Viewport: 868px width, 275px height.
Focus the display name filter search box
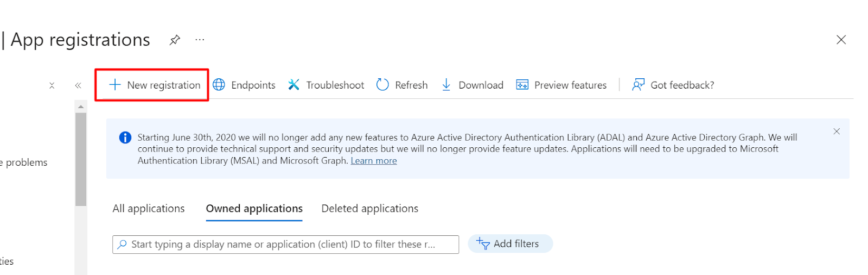tap(286, 245)
